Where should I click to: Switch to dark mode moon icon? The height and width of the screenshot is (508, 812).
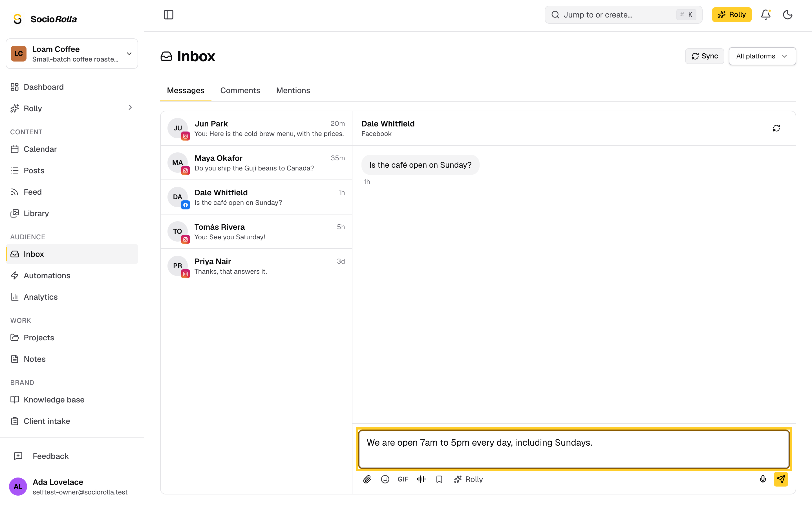point(787,15)
